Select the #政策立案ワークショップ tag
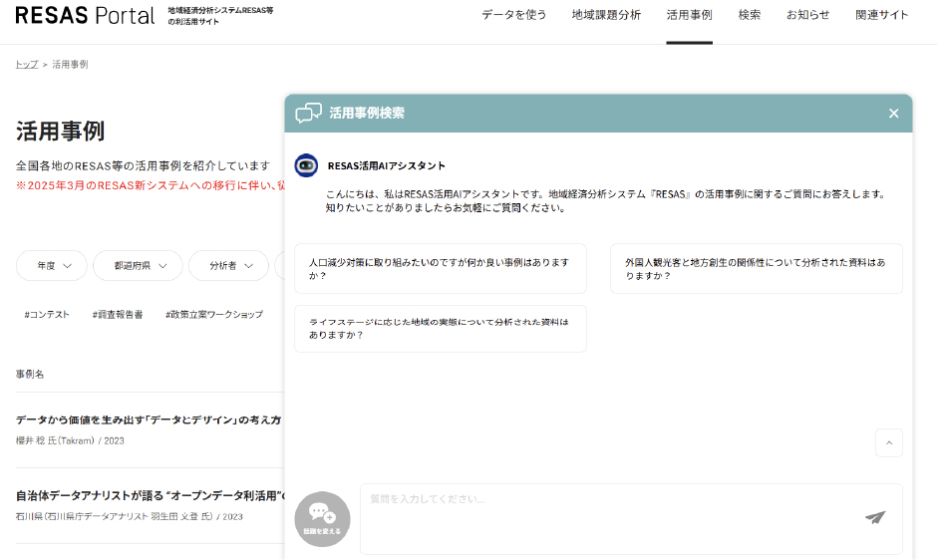This screenshot has height=560, width=938. pyautogui.click(x=214, y=314)
